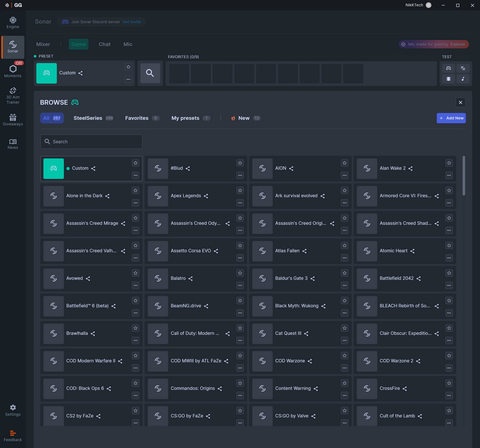Follow the Get invite Discord link

[132, 22]
